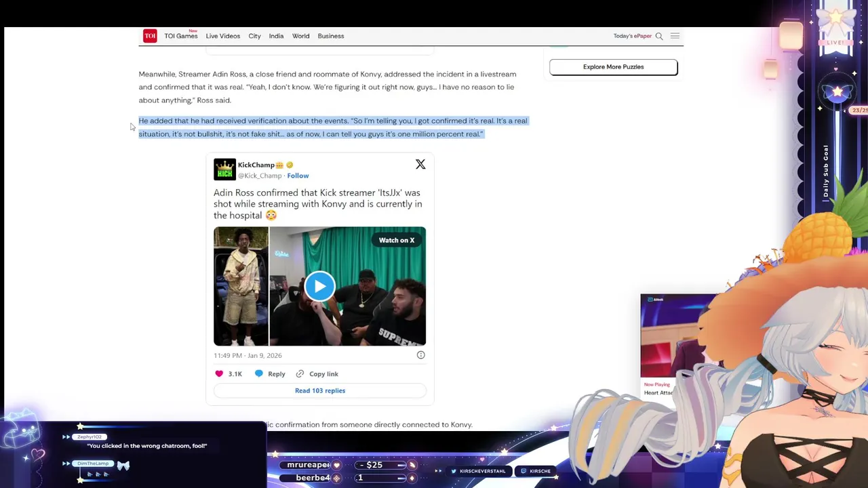Image resolution: width=868 pixels, height=488 pixels.
Task: Open the hamburger menu icon
Action: 675,36
